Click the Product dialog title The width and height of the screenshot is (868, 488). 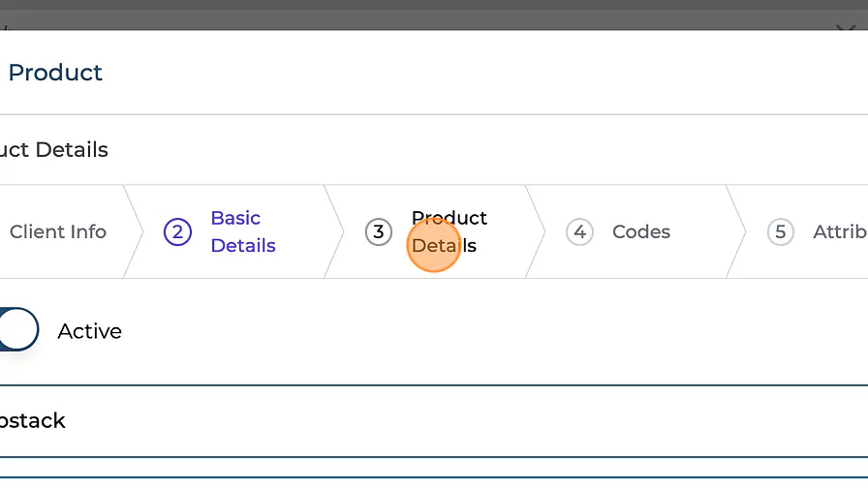click(x=54, y=73)
